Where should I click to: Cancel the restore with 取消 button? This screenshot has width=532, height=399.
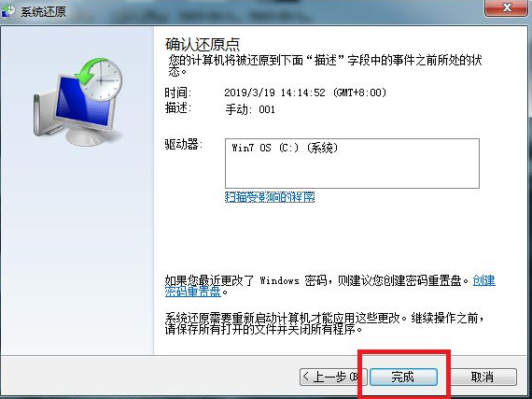(483, 377)
